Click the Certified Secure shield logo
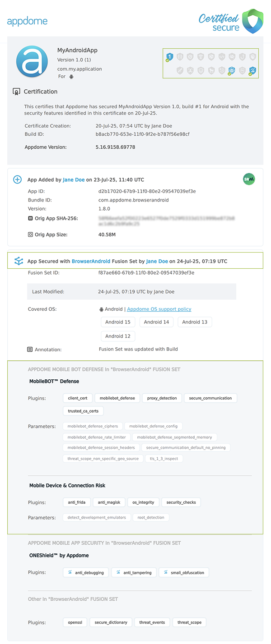 pyautogui.click(x=252, y=21)
